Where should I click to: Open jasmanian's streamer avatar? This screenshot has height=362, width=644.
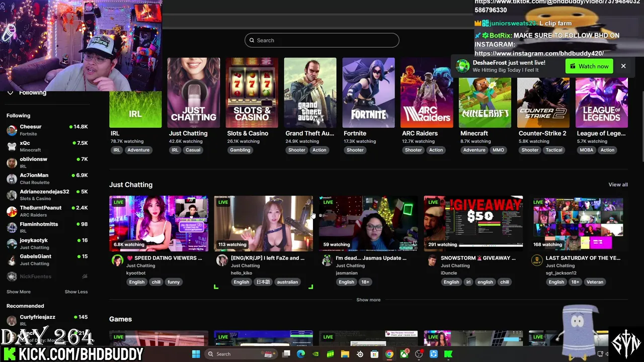327,260
